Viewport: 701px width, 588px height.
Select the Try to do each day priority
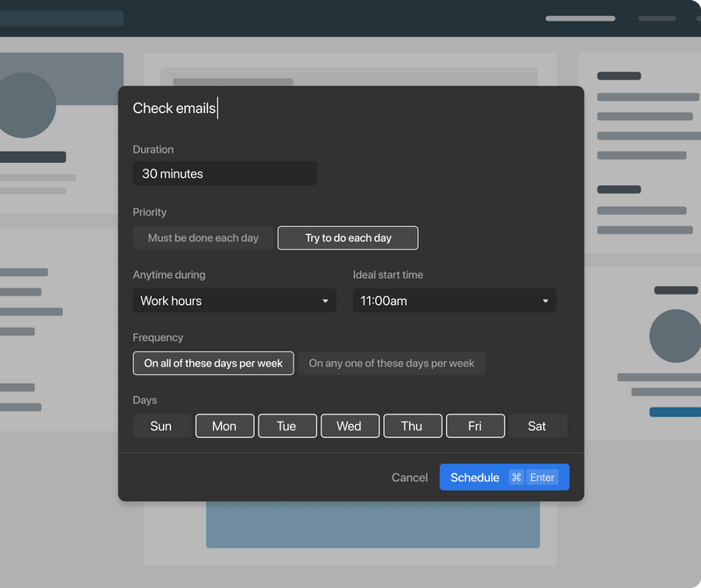click(x=347, y=237)
